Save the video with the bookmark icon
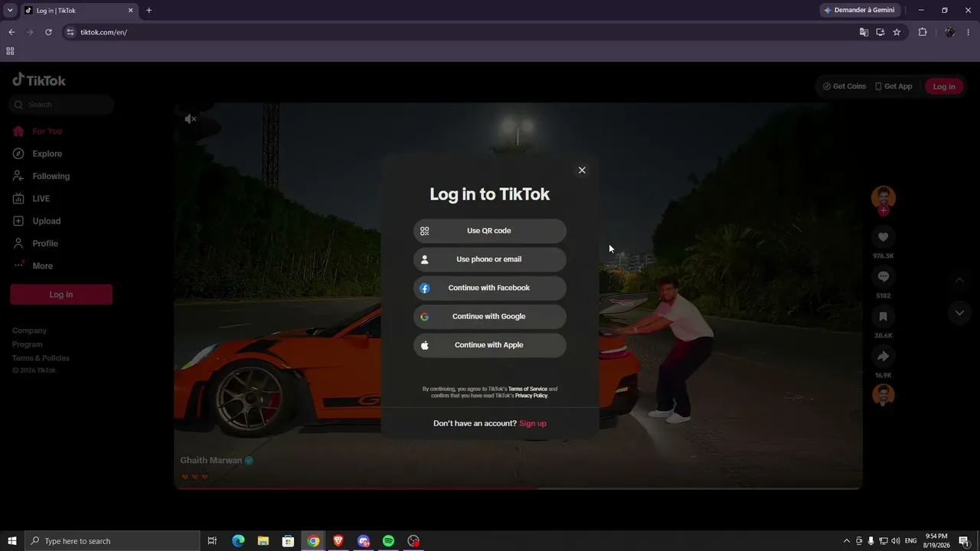 click(x=884, y=317)
